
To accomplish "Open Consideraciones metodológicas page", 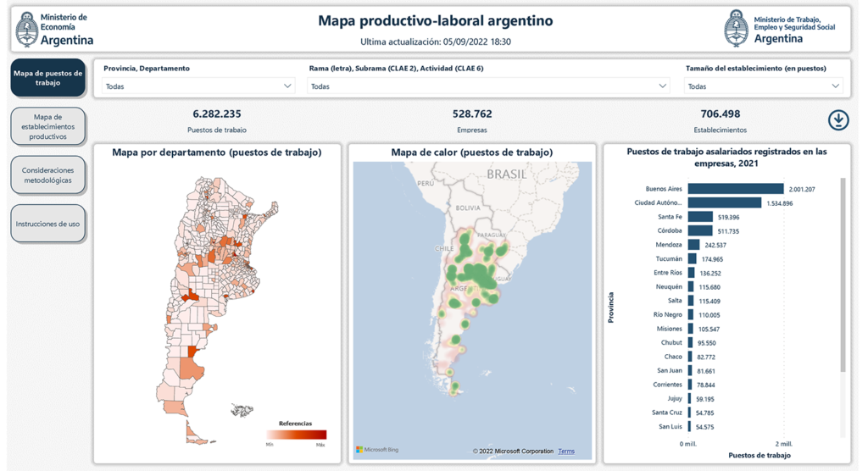I will [x=48, y=175].
